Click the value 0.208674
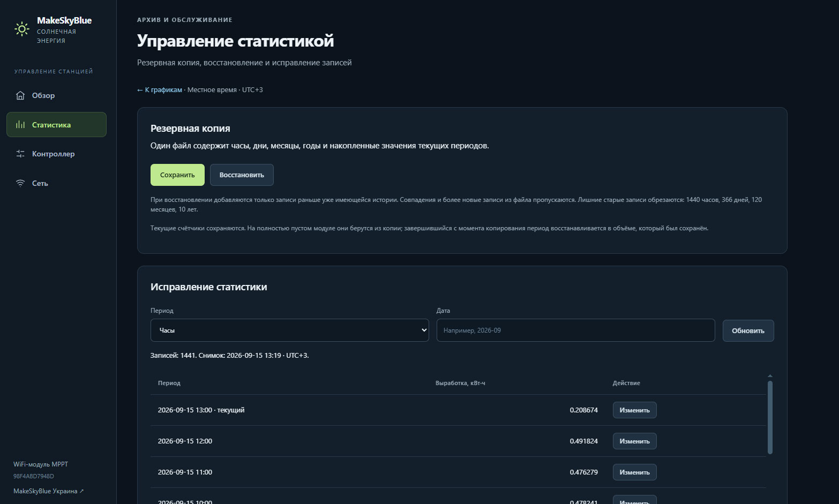The width and height of the screenshot is (839, 504). pos(583,410)
